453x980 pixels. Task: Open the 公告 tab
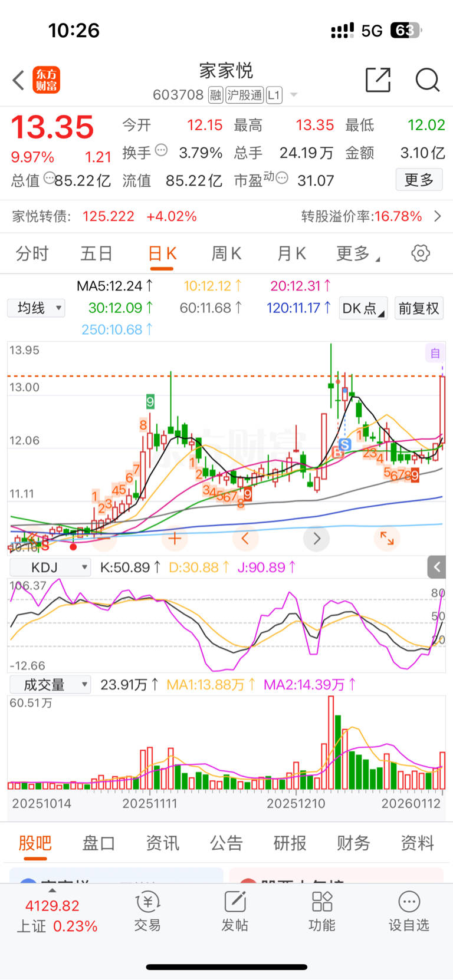(226, 843)
